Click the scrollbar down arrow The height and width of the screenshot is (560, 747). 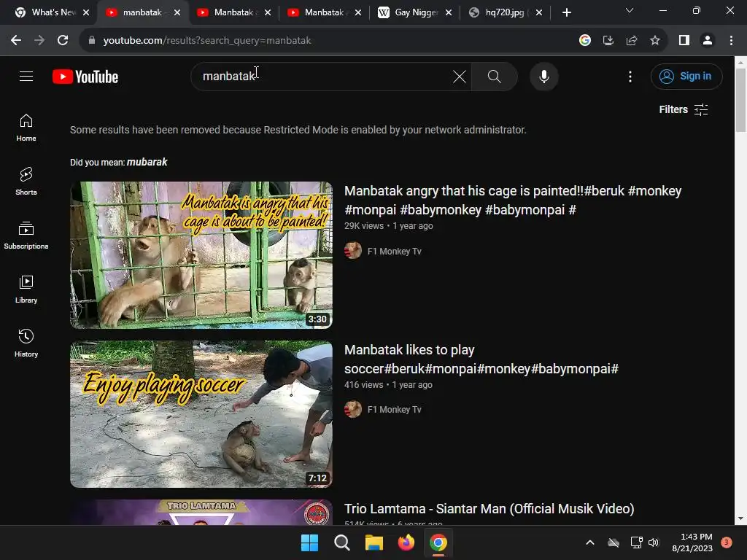tap(740, 518)
